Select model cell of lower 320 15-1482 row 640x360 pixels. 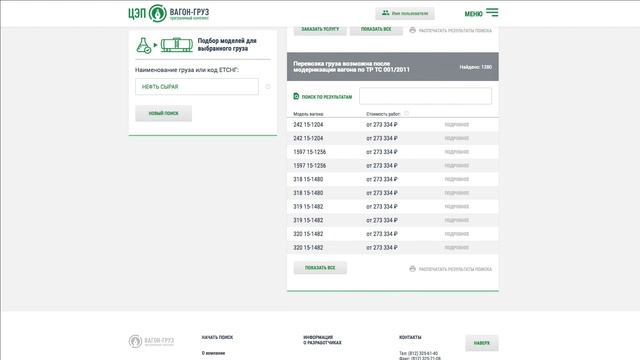coord(308,248)
